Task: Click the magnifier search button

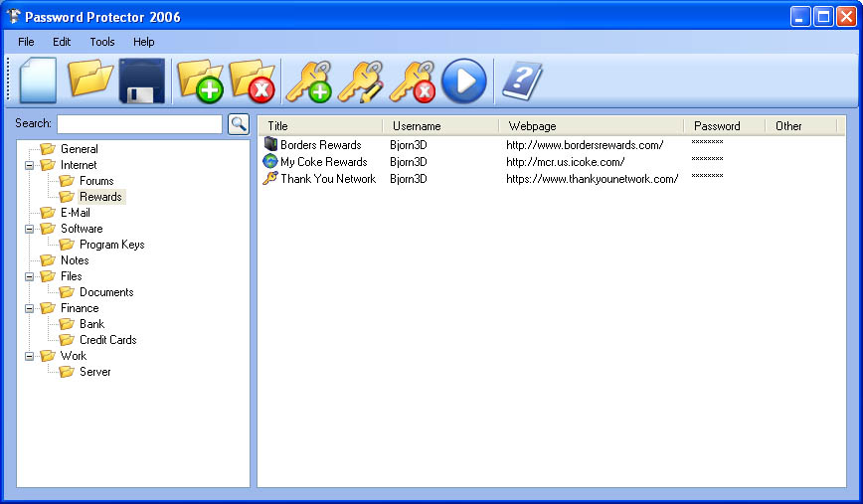Action: (x=239, y=124)
